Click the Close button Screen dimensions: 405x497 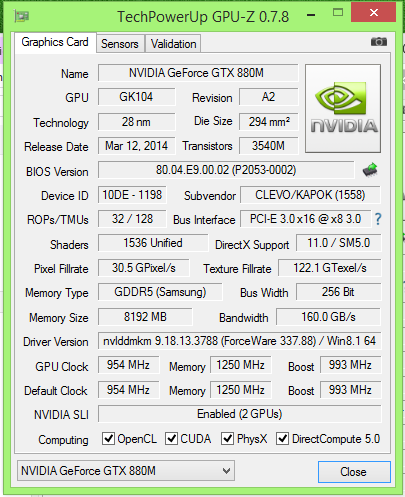click(x=354, y=472)
